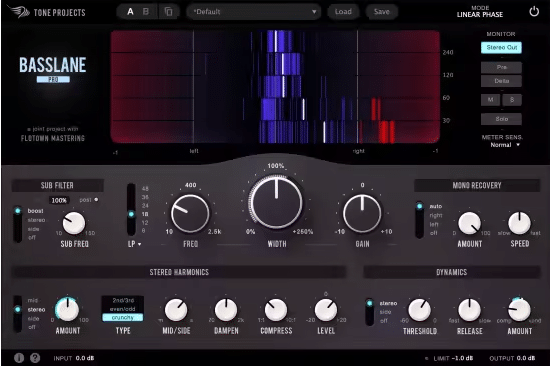Click the Save button

tap(382, 12)
